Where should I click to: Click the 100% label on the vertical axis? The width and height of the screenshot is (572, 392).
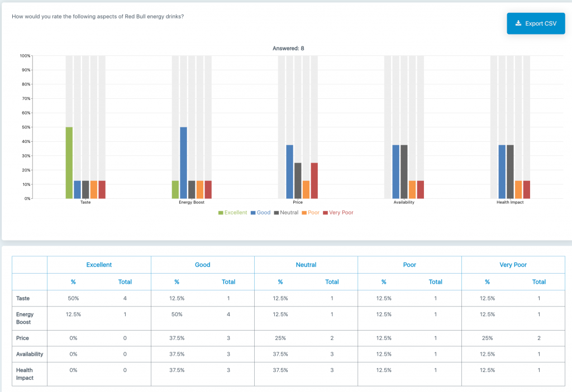coord(25,56)
